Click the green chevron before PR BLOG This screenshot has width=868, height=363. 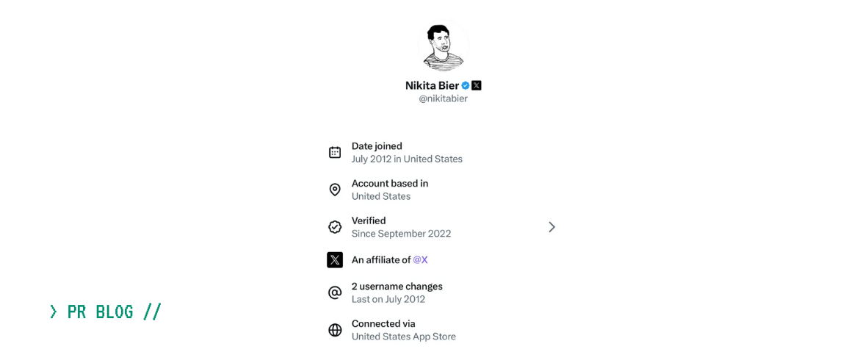[x=53, y=312]
